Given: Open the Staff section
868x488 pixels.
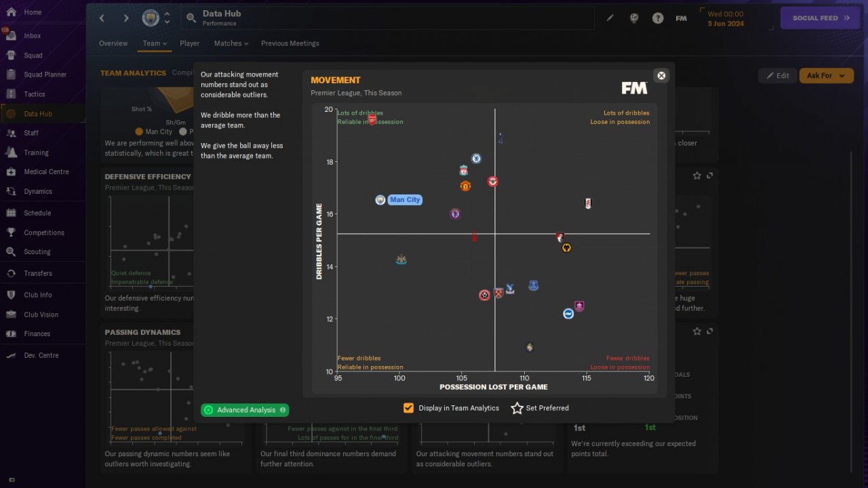Looking at the screenshot, I should click(31, 133).
